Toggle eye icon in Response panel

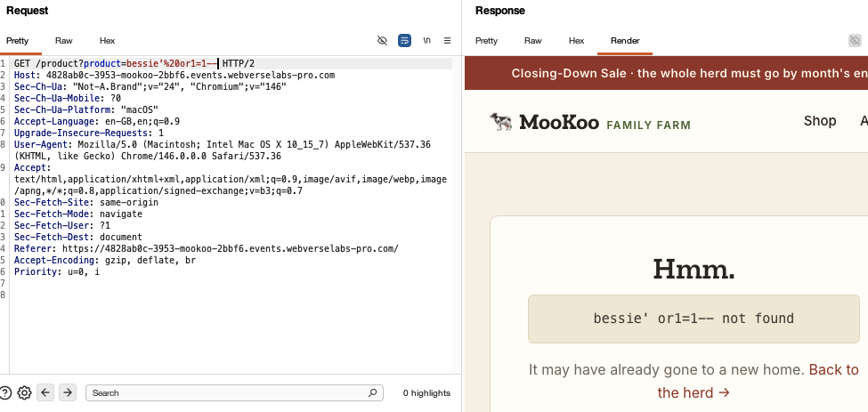coord(855,40)
